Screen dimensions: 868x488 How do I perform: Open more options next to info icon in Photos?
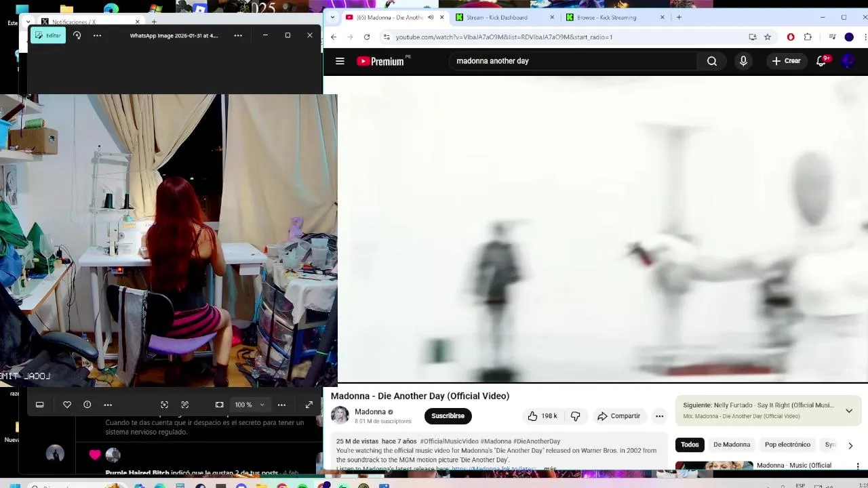click(x=108, y=405)
